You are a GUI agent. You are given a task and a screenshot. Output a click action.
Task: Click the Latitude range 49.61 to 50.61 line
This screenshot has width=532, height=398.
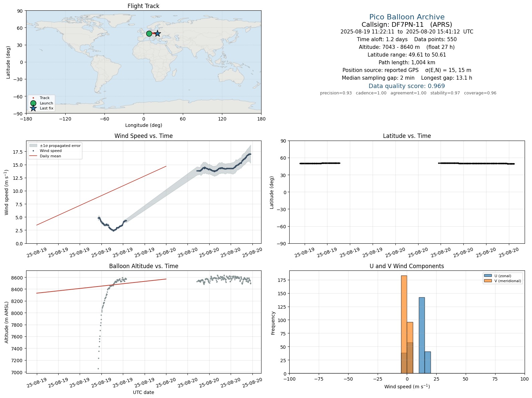pos(407,55)
